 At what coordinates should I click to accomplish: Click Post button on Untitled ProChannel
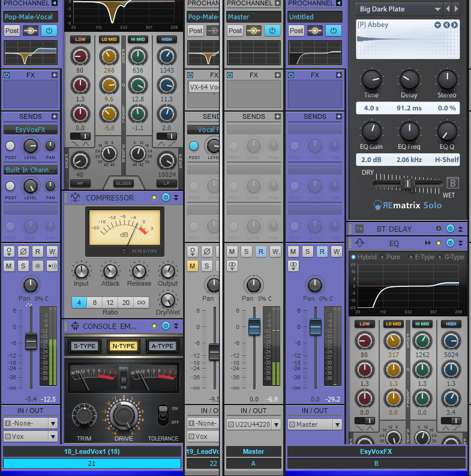coord(296,31)
